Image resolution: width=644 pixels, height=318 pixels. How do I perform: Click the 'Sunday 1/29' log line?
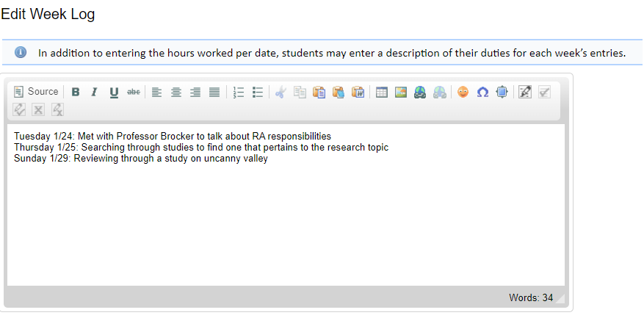pyautogui.click(x=141, y=159)
